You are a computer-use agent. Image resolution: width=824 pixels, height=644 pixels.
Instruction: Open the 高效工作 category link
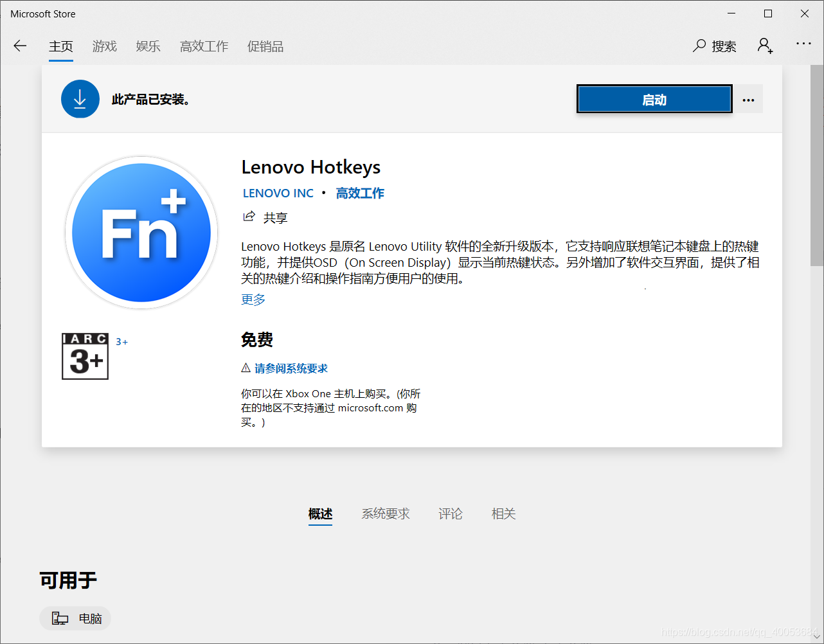360,193
